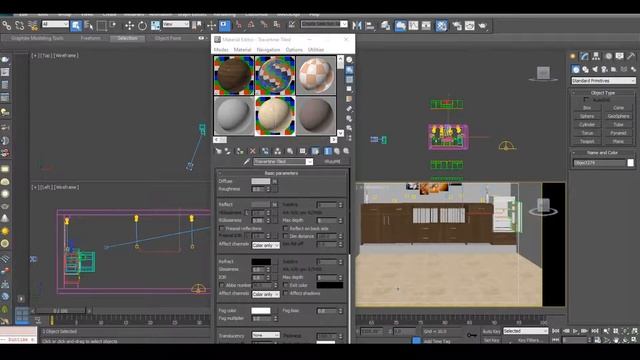This screenshot has width=640, height=360.
Task: Collapse the Object Type rollout
Action: tap(602, 93)
